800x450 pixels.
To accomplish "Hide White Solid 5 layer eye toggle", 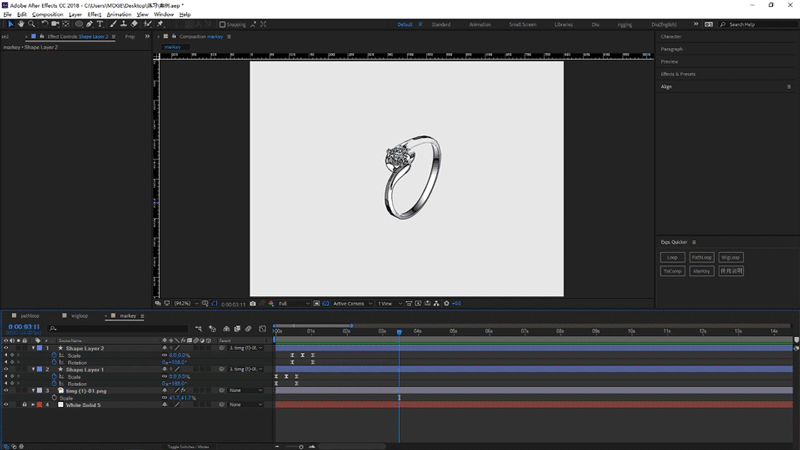I will tap(6, 405).
